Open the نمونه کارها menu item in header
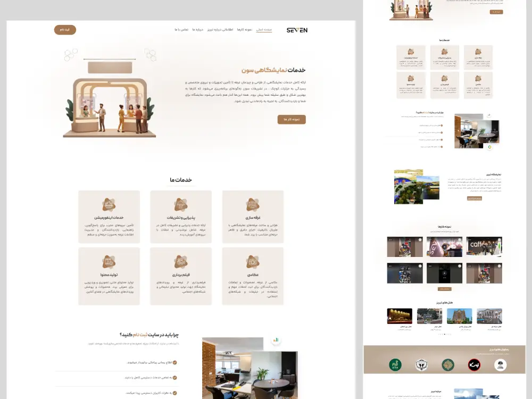The width and height of the screenshot is (532, 399). point(243,30)
